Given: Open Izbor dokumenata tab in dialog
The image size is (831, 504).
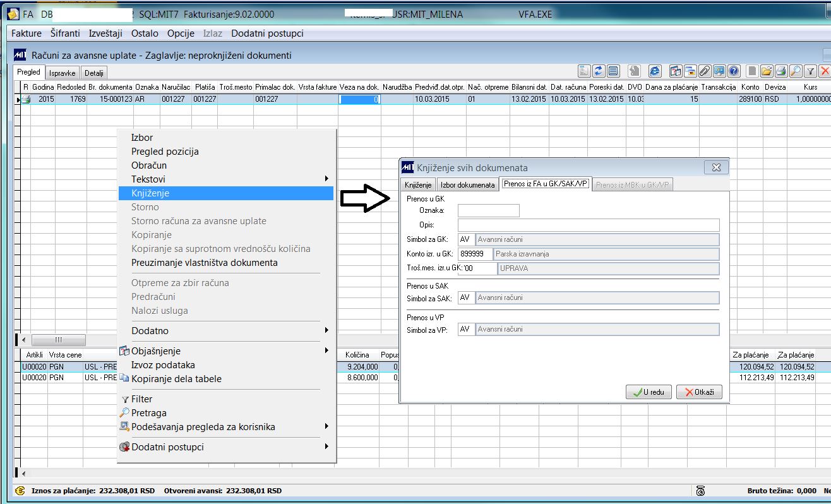Looking at the screenshot, I should point(467,185).
